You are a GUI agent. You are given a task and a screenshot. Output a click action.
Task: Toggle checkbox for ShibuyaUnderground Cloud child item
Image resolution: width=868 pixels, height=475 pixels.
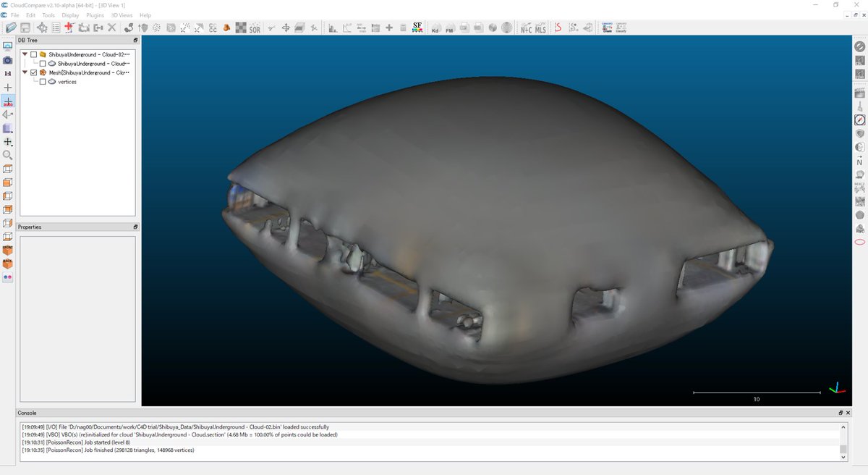pos(43,64)
